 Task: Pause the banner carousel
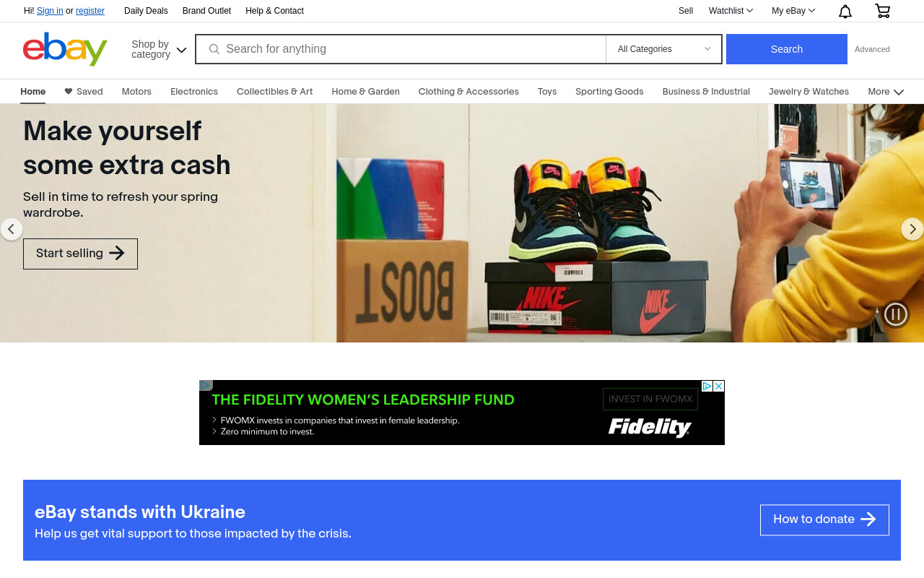coord(896,314)
